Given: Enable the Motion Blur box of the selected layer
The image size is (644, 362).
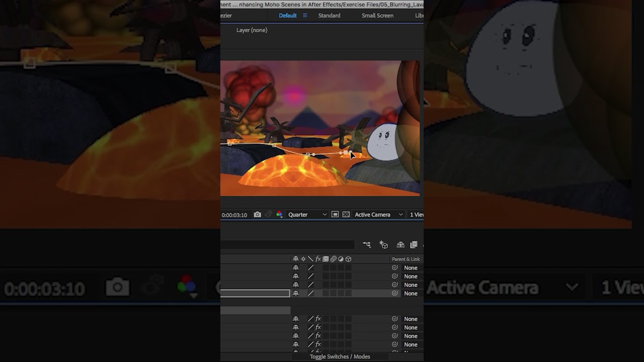Looking at the screenshot, I should (333, 293).
